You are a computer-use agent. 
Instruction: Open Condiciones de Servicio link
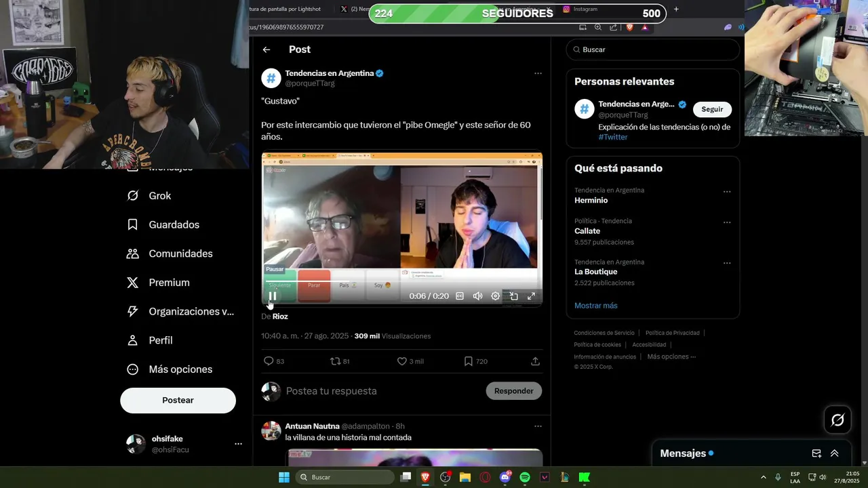[x=604, y=333]
